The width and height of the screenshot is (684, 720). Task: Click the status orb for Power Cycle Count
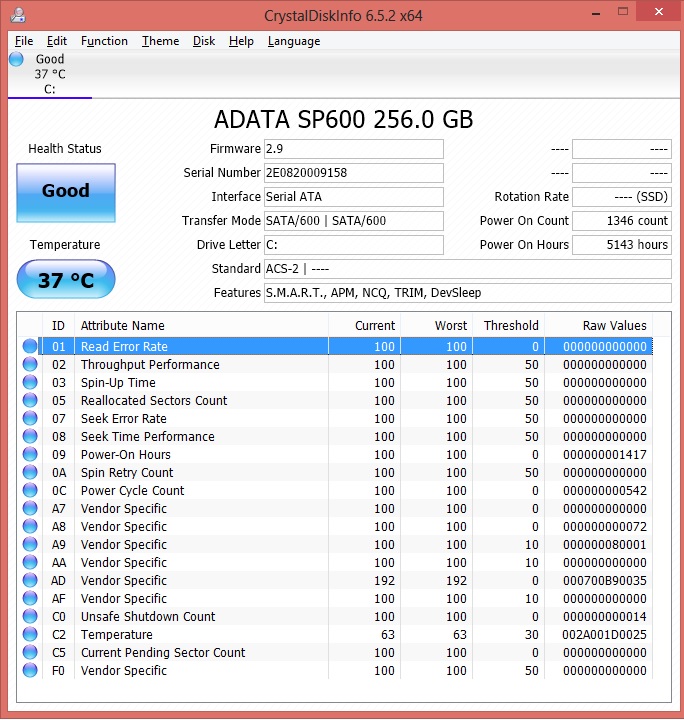point(30,490)
